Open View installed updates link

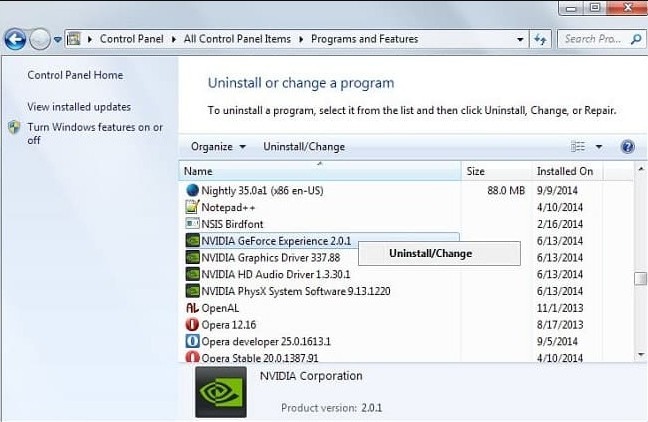pos(79,107)
